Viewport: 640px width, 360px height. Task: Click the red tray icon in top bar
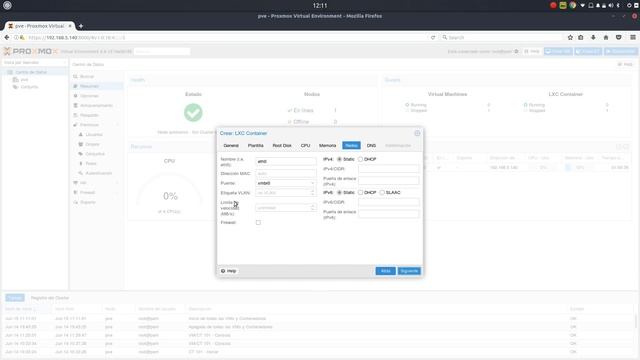pyautogui.click(x=553, y=5)
